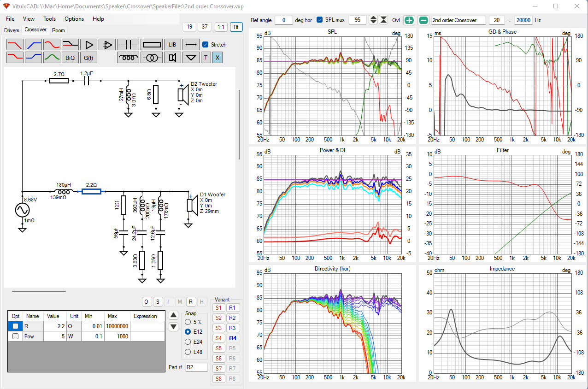
Task: Click the vertical scrollbar of the schematic
Action: [x=239, y=124]
